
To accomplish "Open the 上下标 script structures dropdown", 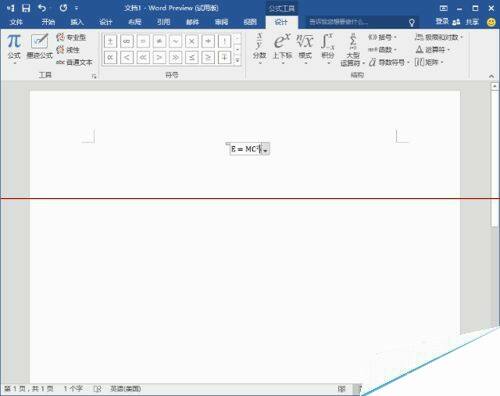I will (282, 49).
